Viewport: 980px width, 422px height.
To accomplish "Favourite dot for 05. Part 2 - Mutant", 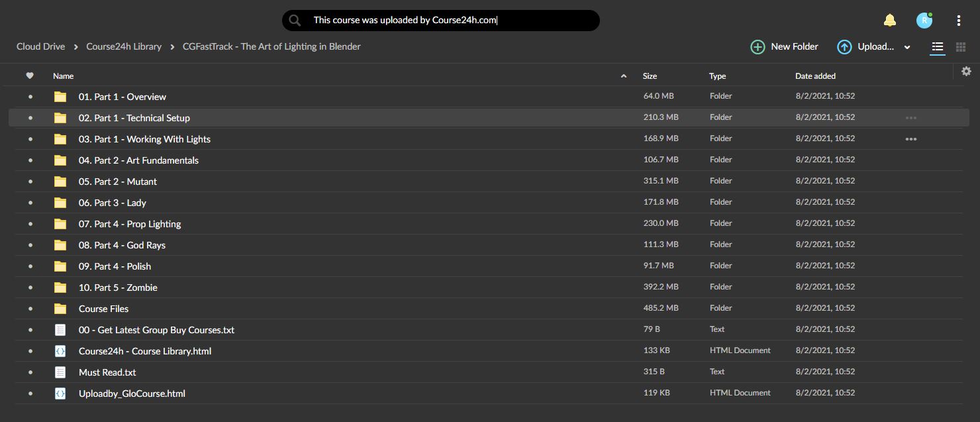I will tap(30, 182).
